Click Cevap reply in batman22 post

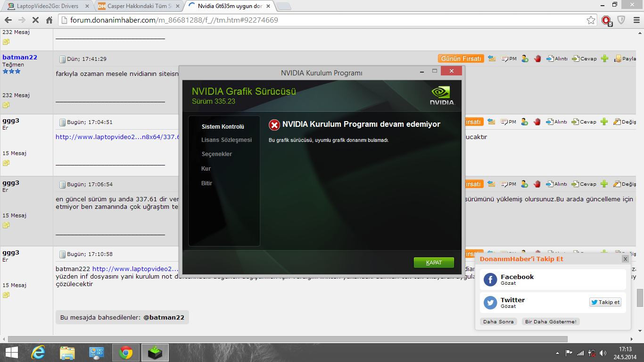(584, 59)
